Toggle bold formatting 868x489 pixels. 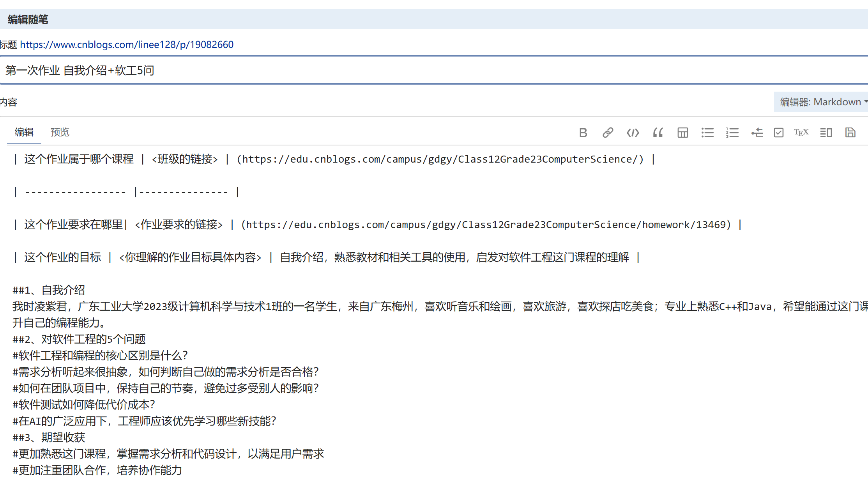coord(583,133)
